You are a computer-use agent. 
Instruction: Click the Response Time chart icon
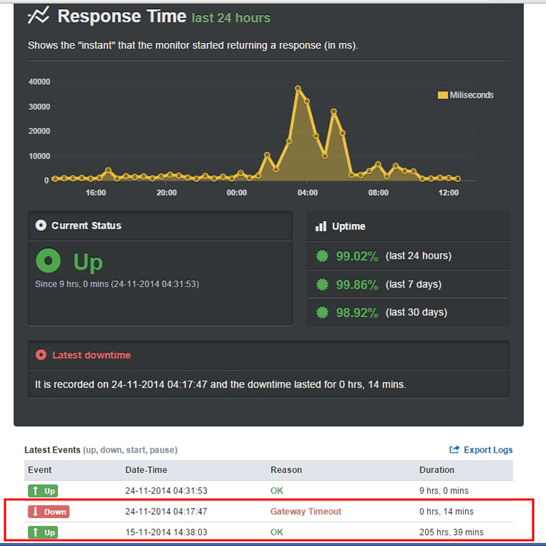tap(38, 16)
